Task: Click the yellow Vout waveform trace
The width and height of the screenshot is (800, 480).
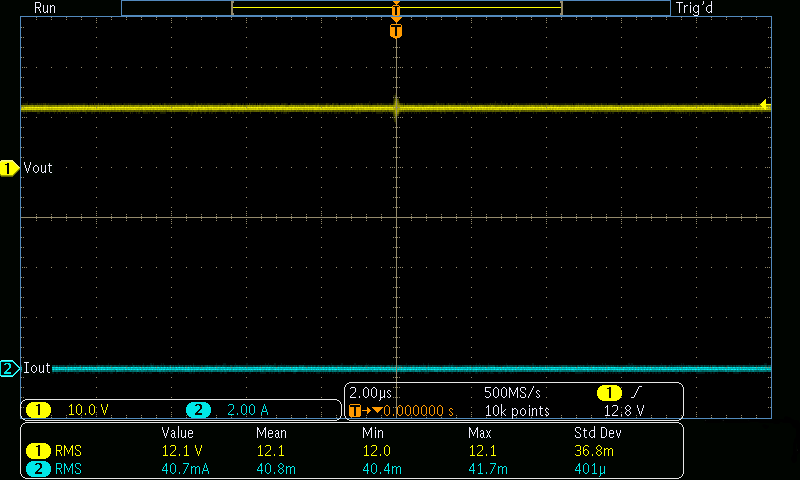Action: coord(200,107)
